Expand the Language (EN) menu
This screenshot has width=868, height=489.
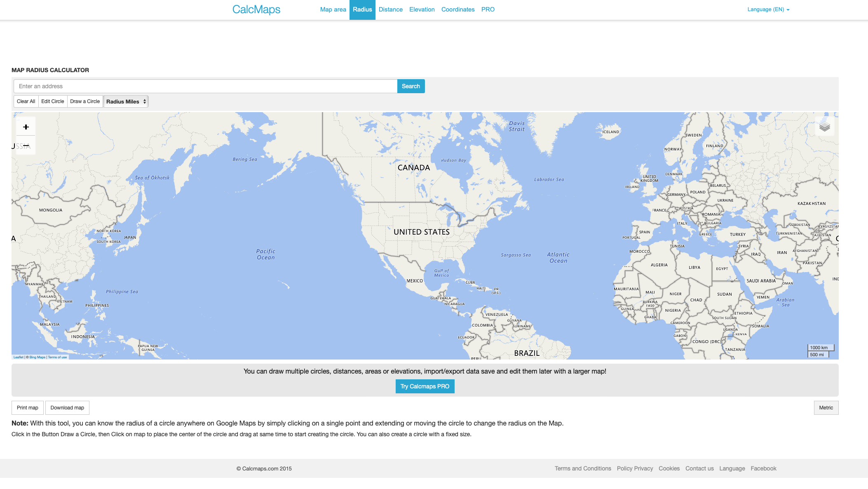point(768,9)
